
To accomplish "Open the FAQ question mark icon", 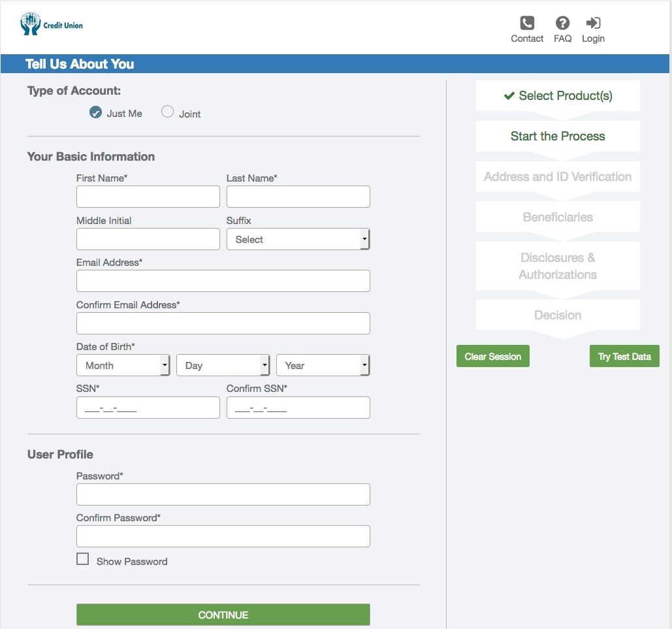I will pyautogui.click(x=562, y=24).
